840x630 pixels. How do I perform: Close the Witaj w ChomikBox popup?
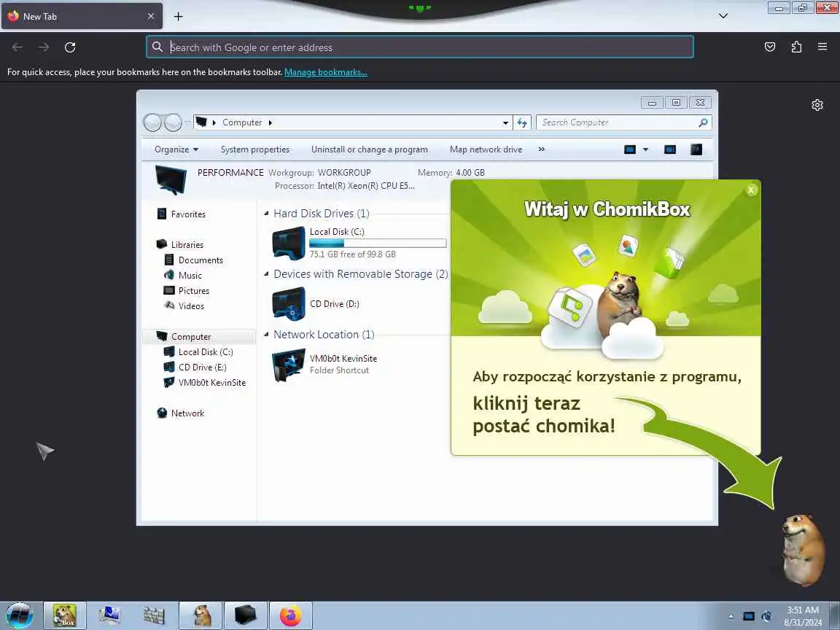[751, 190]
